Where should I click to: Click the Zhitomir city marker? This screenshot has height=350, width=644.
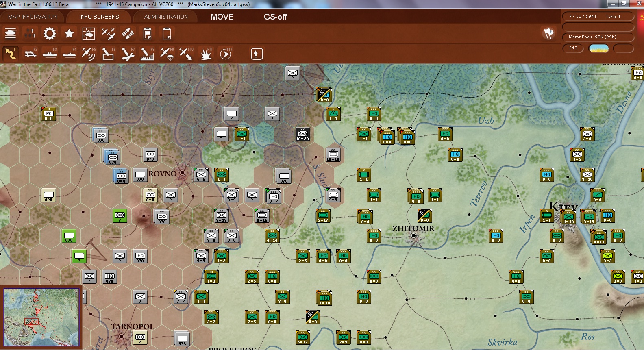[x=414, y=236]
